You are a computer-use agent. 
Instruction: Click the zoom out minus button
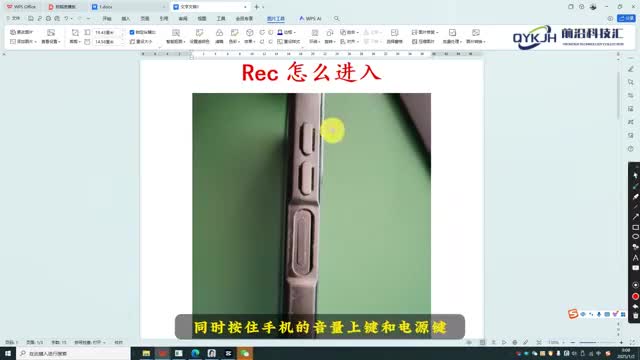[573, 342]
